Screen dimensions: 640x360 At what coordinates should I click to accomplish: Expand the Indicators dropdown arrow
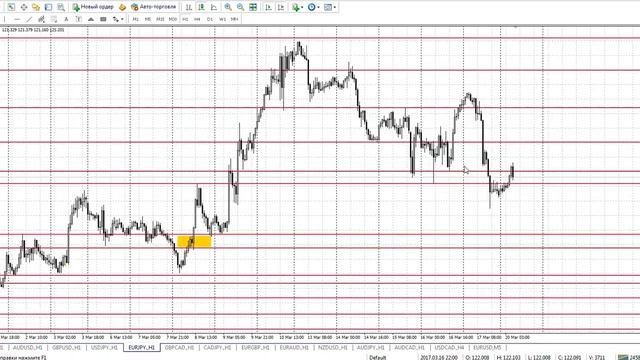click(302, 7)
